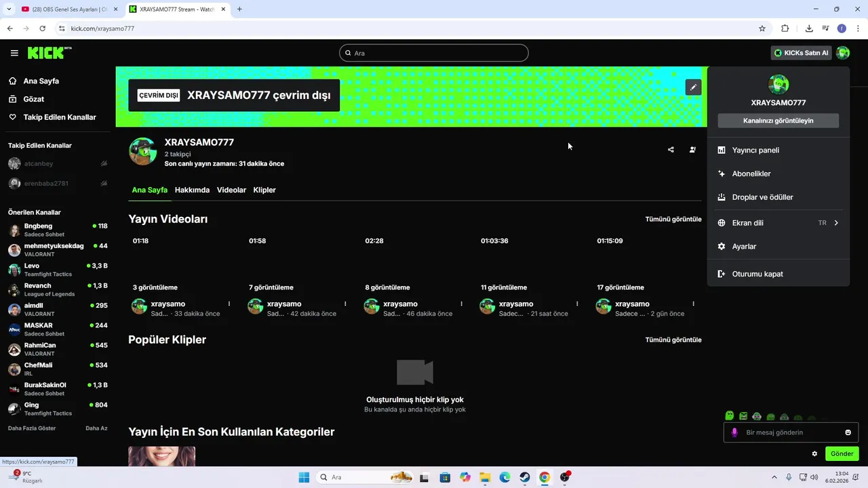Viewport: 868px width, 488px height.
Task: Click the purple microphone icon in chat
Action: [734, 432]
